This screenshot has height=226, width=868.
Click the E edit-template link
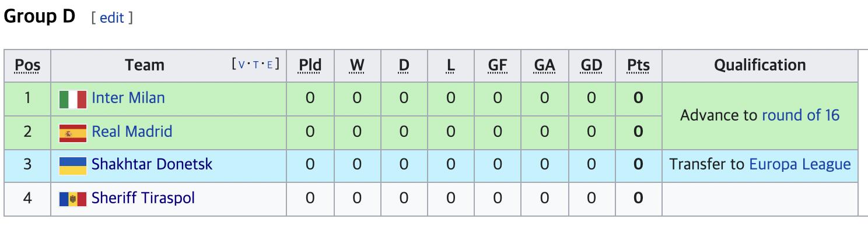pos(269,64)
